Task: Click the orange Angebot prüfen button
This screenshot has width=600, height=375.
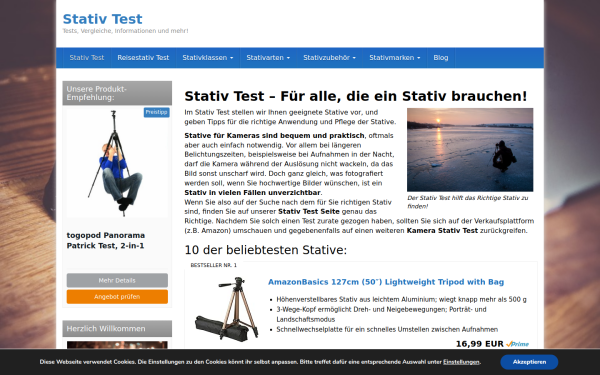Action: [x=117, y=297]
